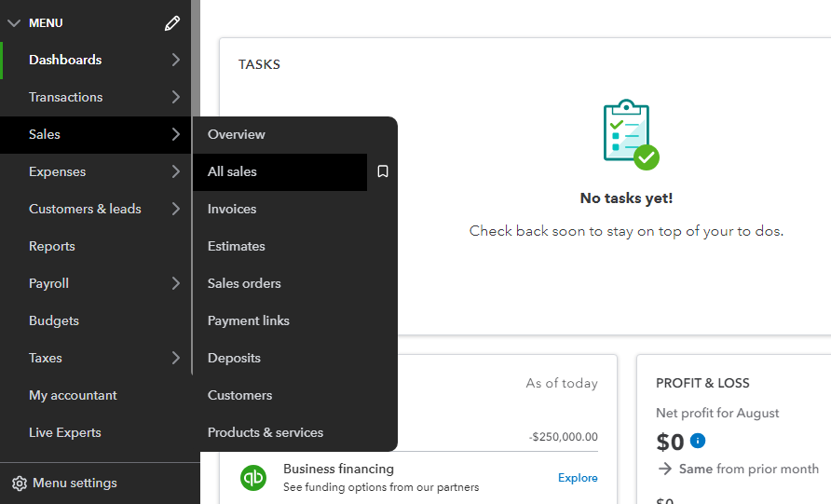
Task: Click the green QuickBooks financing logo
Action: pos(253,478)
